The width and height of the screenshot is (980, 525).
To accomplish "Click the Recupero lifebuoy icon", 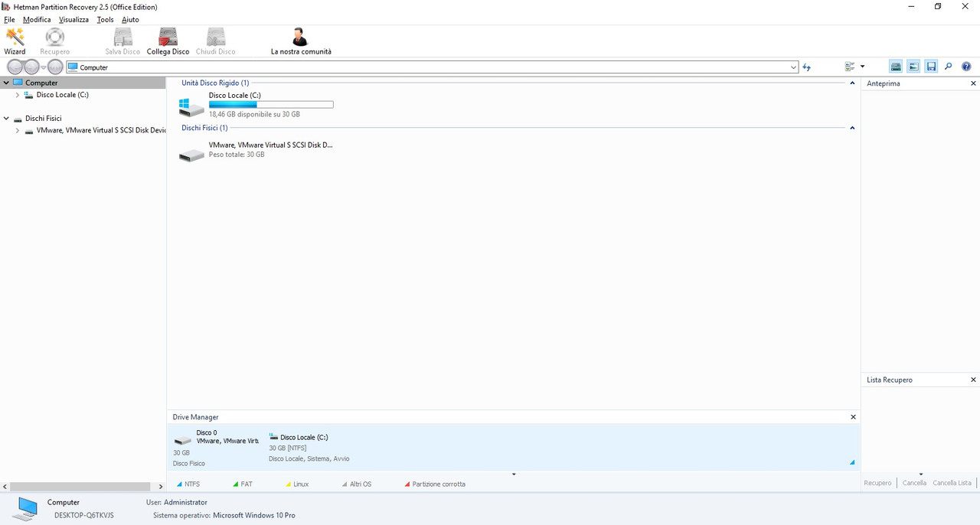I will [55, 41].
